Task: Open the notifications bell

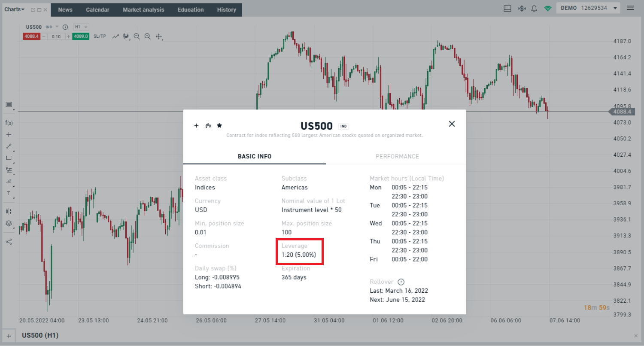Action: 535,9
